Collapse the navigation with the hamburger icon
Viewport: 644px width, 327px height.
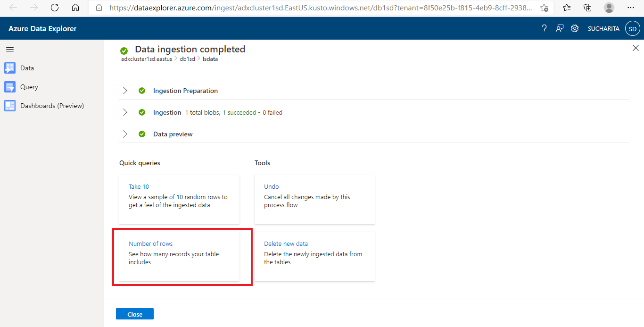click(10, 49)
